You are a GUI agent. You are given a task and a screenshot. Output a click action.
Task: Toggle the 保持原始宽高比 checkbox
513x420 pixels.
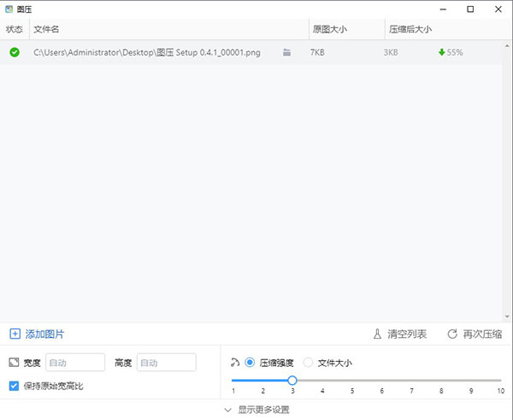[x=13, y=386]
